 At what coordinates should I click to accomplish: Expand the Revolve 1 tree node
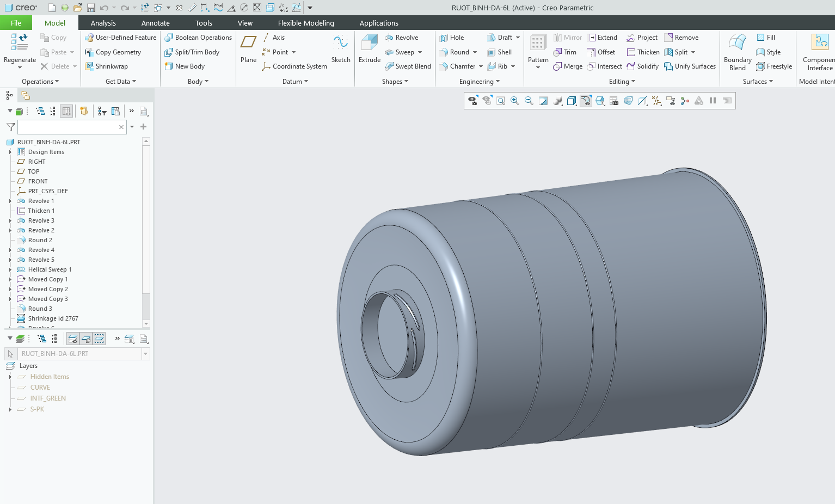10,201
